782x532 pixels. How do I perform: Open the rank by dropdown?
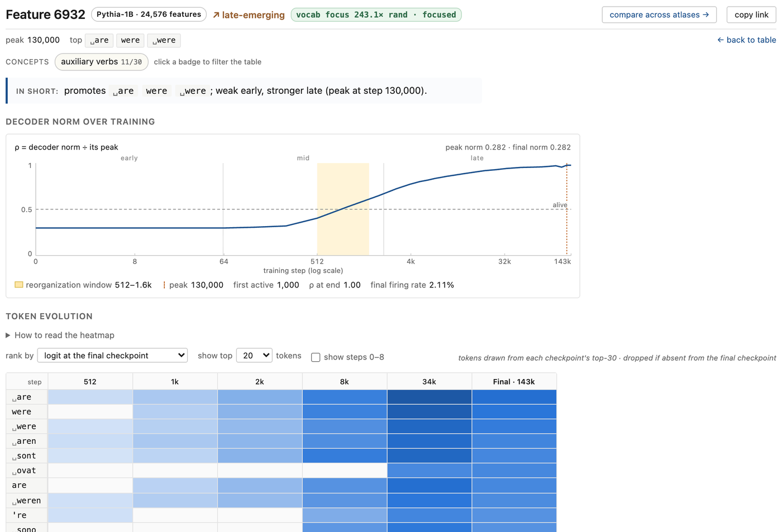pos(112,356)
